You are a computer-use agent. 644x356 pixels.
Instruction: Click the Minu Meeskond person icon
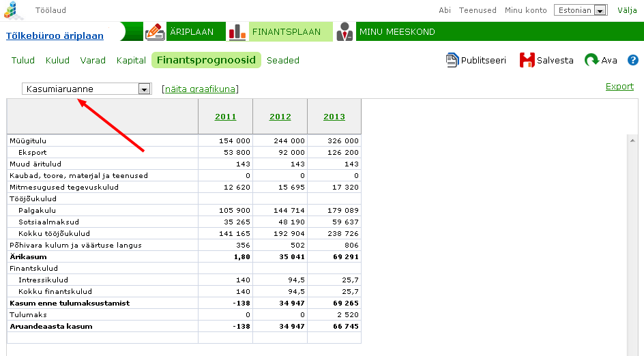coord(345,31)
